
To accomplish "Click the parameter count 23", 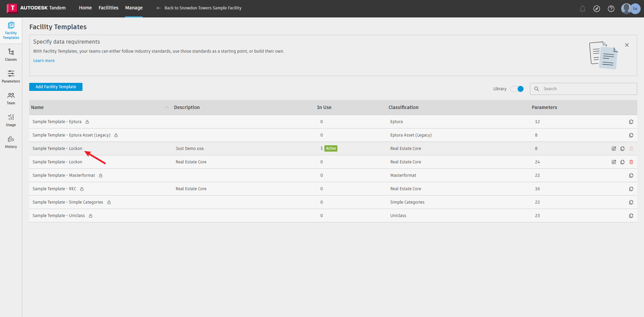I will pyautogui.click(x=537, y=216).
